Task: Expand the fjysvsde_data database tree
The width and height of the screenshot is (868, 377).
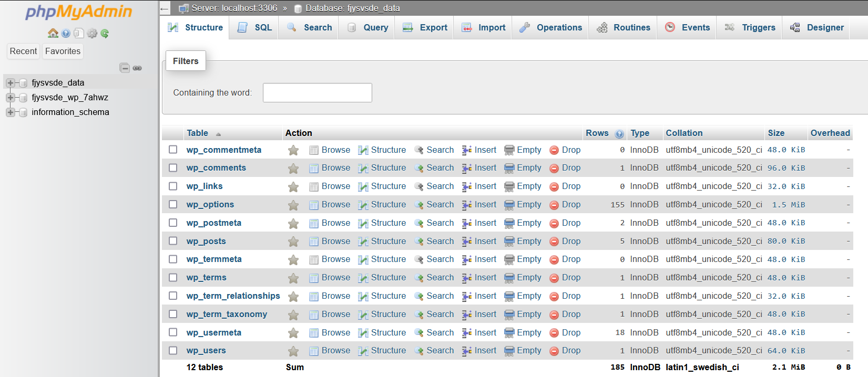Action: click(x=10, y=83)
